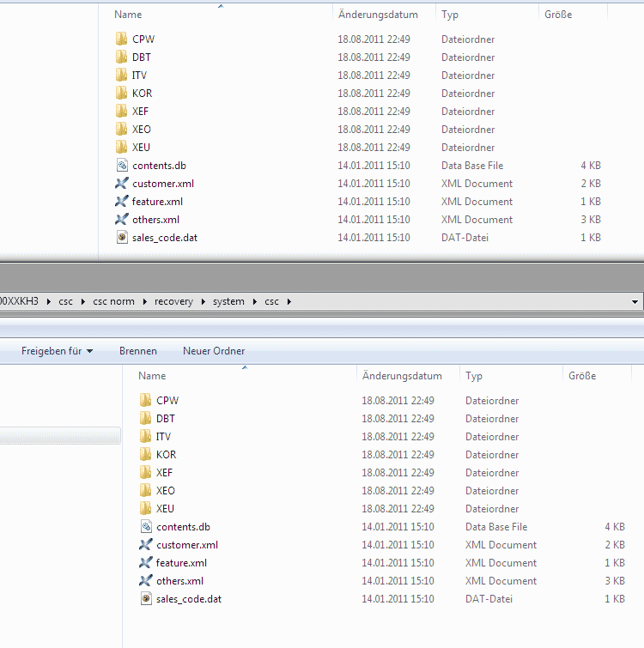
Task: Click customer.xml icon in lower window
Action: click(x=145, y=545)
